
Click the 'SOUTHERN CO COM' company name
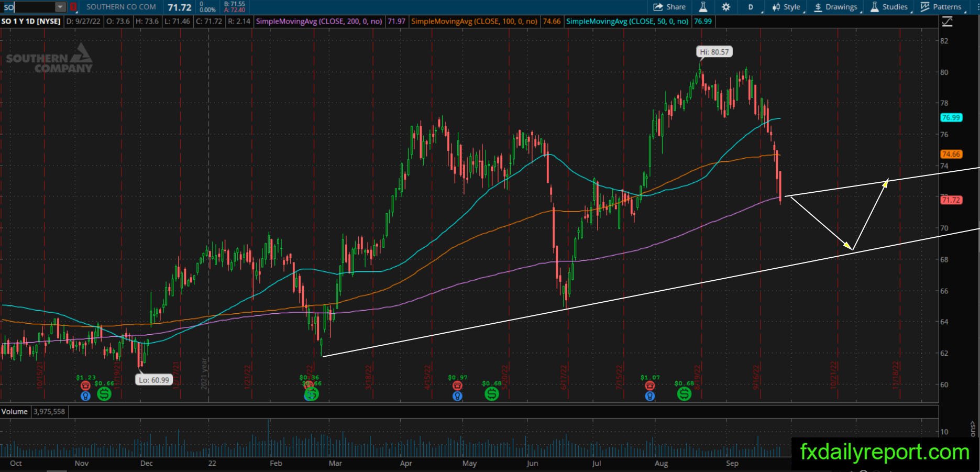click(121, 7)
